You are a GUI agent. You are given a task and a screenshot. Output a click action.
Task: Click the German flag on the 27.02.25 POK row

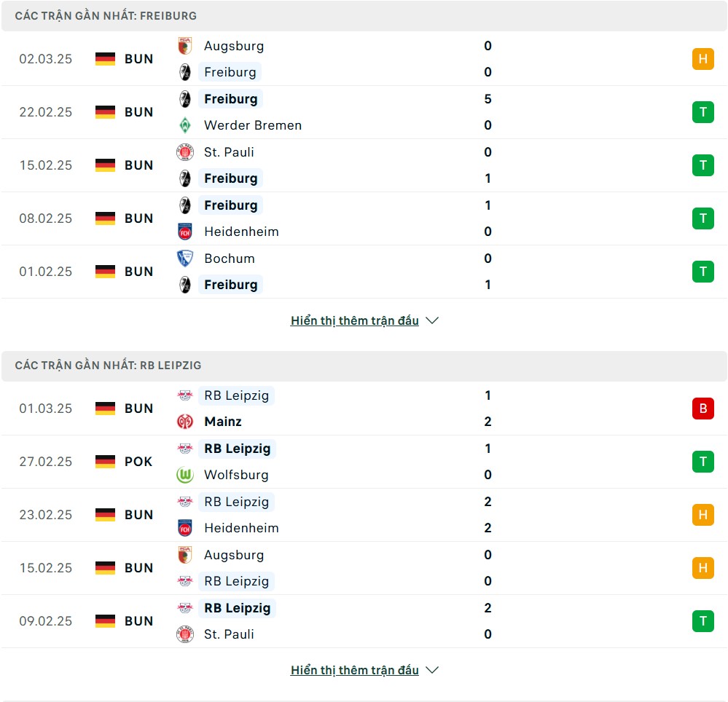pyautogui.click(x=106, y=462)
